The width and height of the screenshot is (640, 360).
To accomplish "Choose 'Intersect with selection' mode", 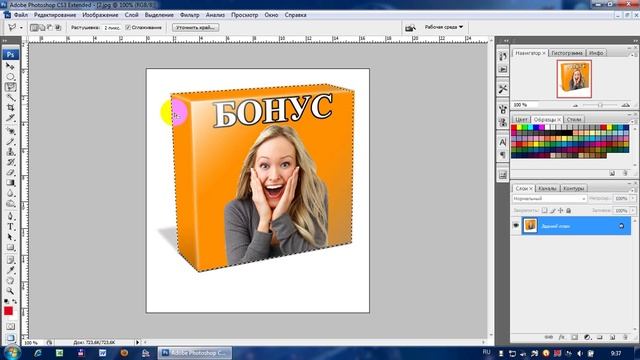I will 58,27.
